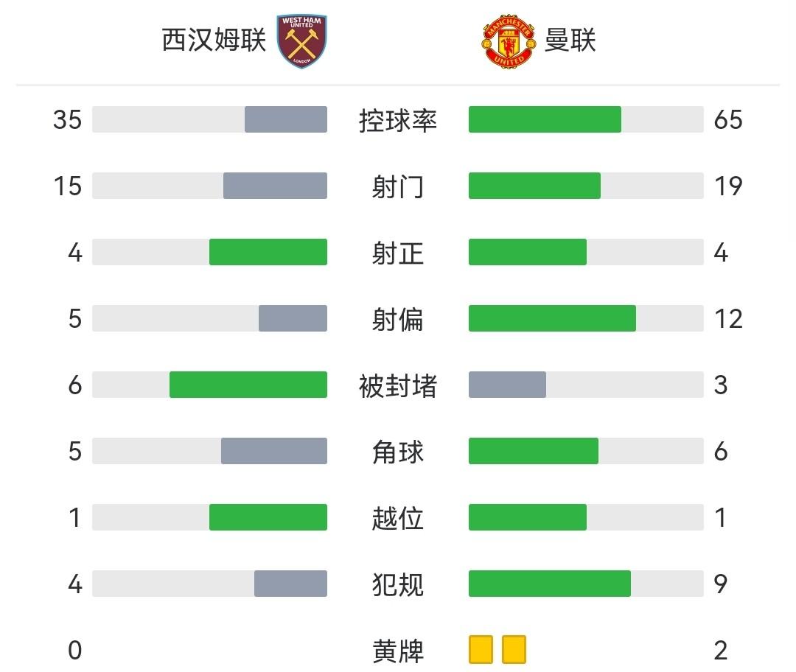Open the 曼联 team name
796x672 pixels.
tap(570, 41)
